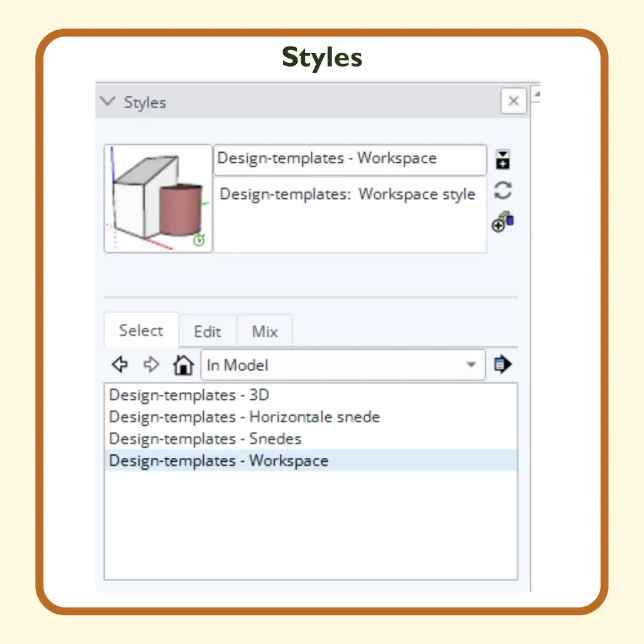
Task: Create new style icon
Action: pos(502,222)
